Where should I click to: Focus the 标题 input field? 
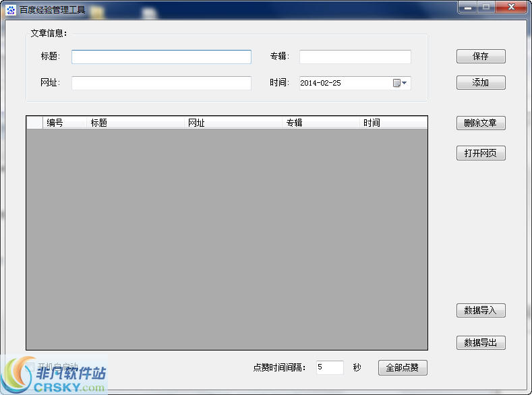point(161,57)
